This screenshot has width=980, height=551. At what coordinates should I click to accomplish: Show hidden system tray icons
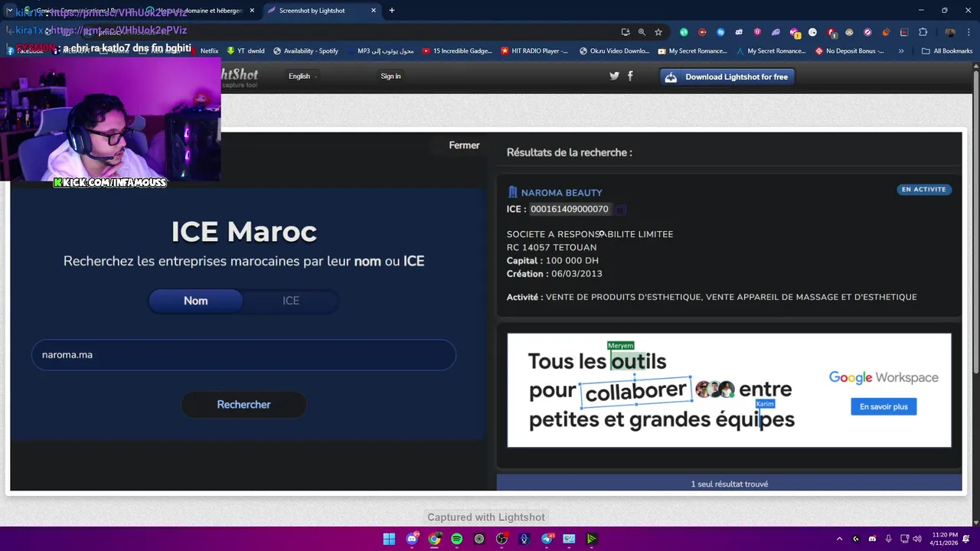coord(839,540)
